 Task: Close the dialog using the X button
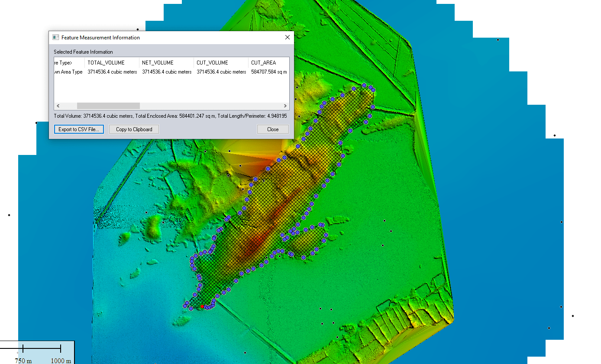tap(288, 38)
